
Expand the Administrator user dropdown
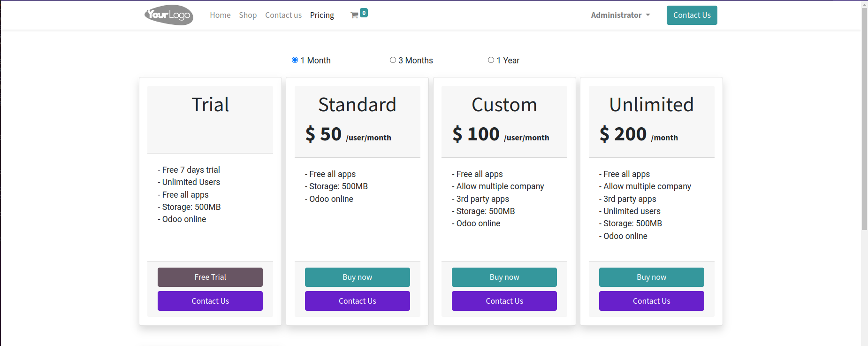(x=620, y=15)
